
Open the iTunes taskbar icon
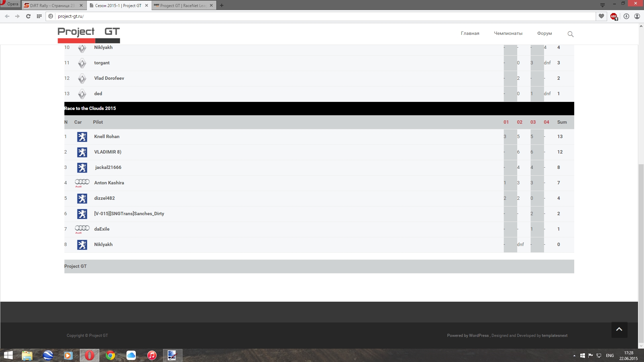pyautogui.click(x=152, y=355)
